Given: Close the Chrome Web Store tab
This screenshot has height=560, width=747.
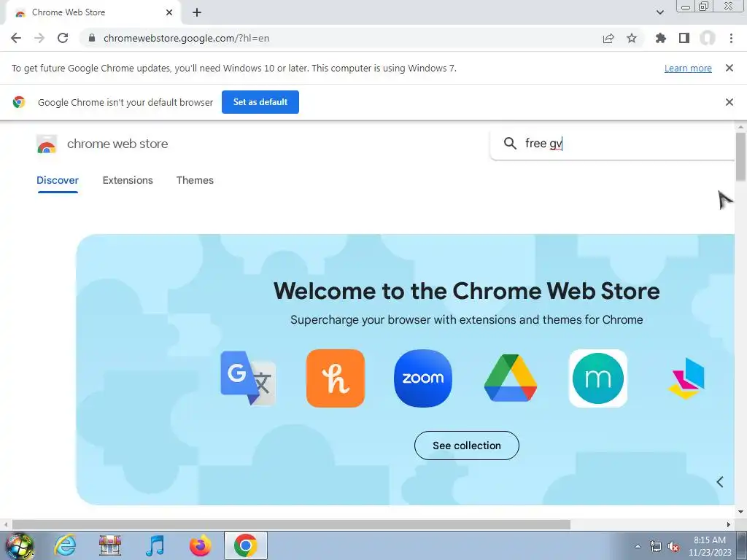Looking at the screenshot, I should click(x=169, y=12).
